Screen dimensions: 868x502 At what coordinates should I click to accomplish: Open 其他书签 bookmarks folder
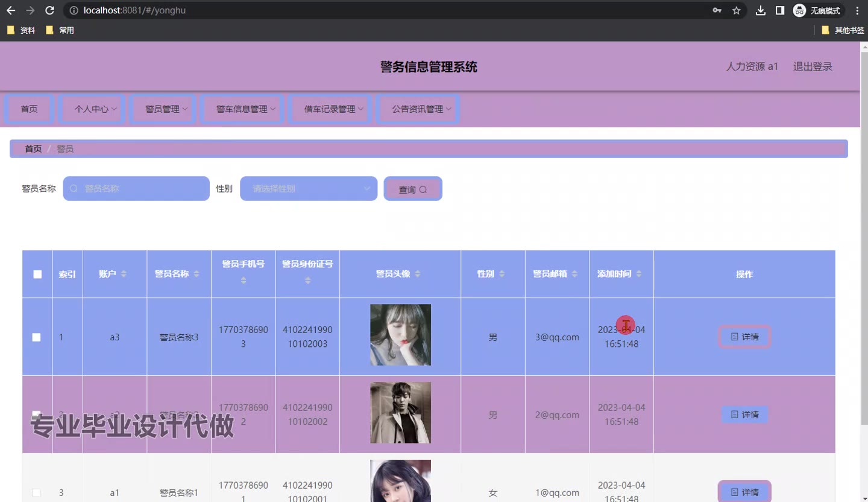point(843,30)
